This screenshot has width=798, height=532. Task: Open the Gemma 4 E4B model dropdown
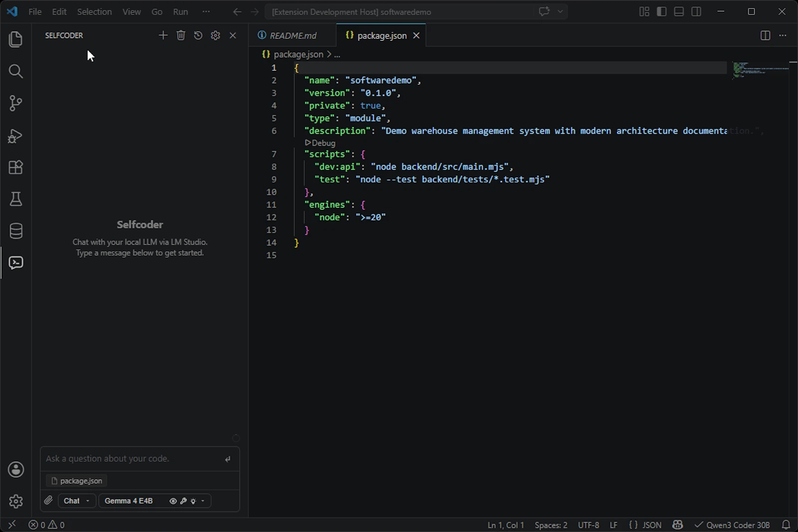(x=155, y=501)
